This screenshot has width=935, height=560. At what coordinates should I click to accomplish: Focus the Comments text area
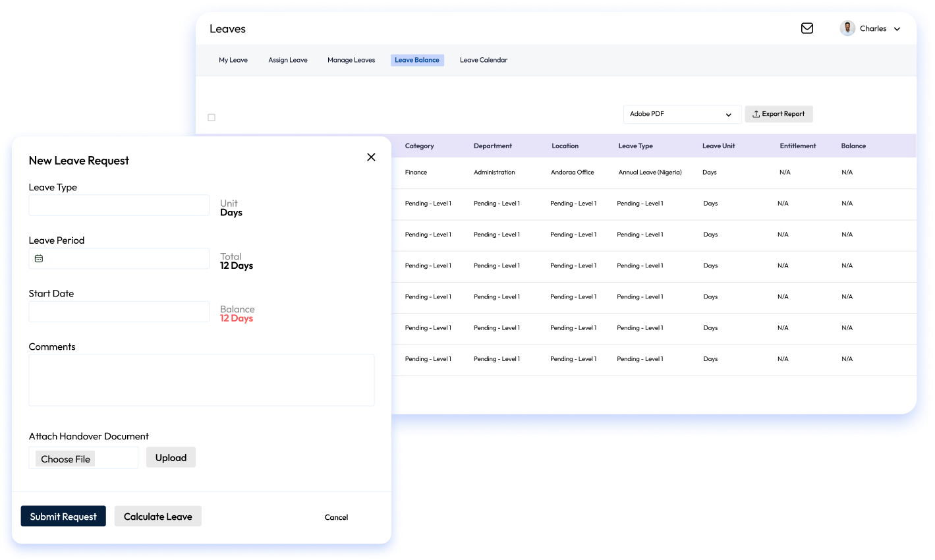201,380
